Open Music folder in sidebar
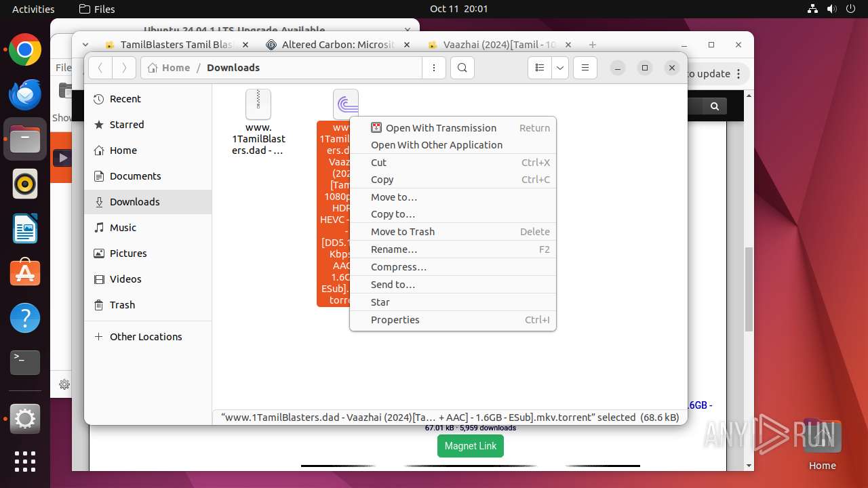Screen dimensions: 868x488 (x=148, y=228)
